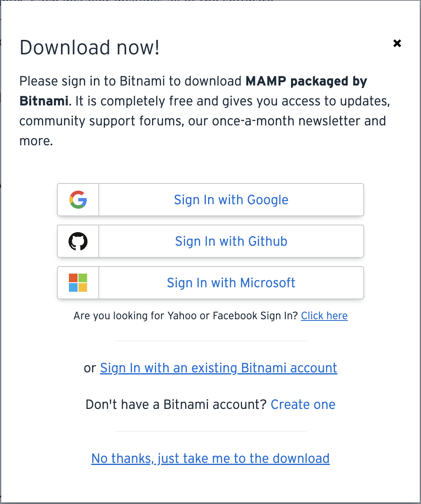
Task: Choose Sign In with Google
Action: click(231, 200)
